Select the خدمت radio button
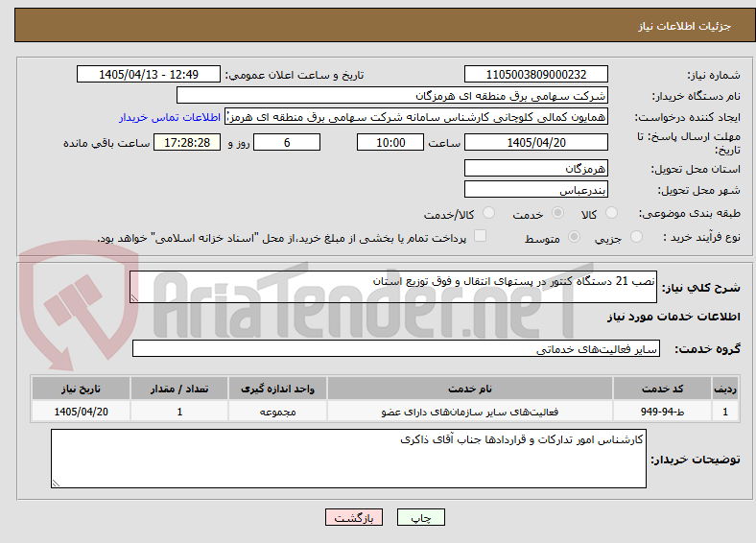The width and height of the screenshot is (756, 543). pos(557,213)
